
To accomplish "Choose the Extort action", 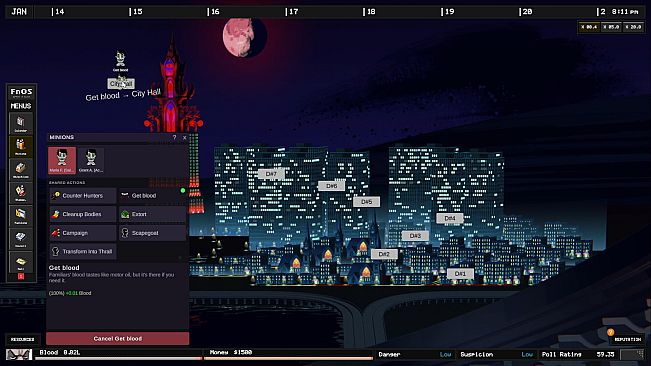I will [152, 214].
